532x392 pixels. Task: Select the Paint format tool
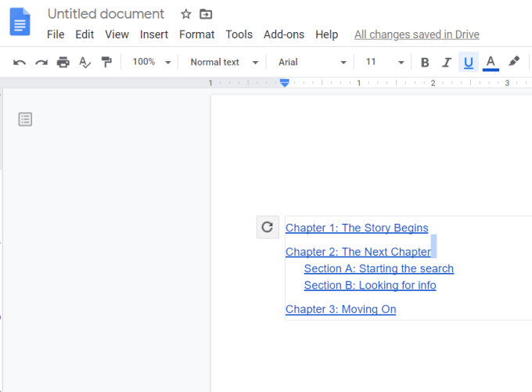coord(106,62)
